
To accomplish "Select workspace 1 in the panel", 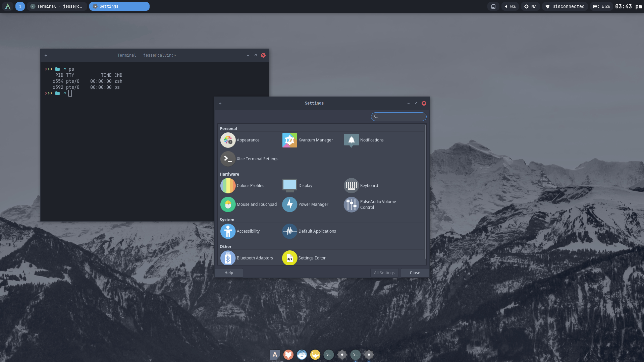I will click(x=20, y=6).
